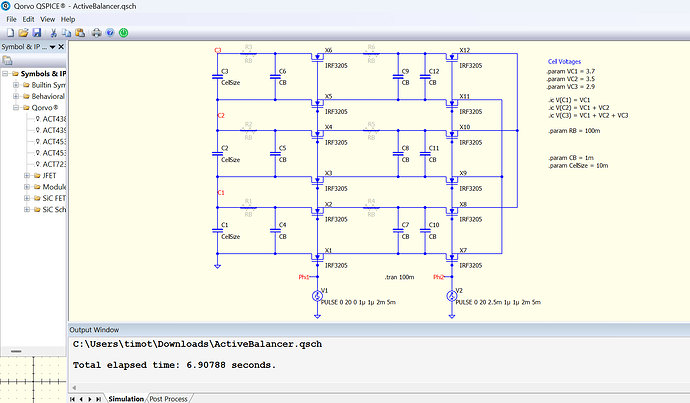Close the Symbol & IP panel
690x403 pixels.
pos(61,47)
